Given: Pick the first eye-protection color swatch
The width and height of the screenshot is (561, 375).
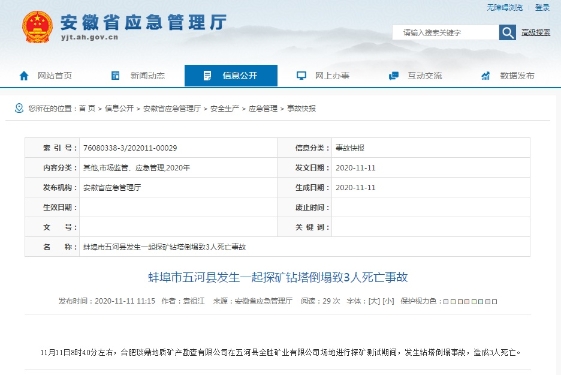Looking at the screenshot, I should 446,301.
